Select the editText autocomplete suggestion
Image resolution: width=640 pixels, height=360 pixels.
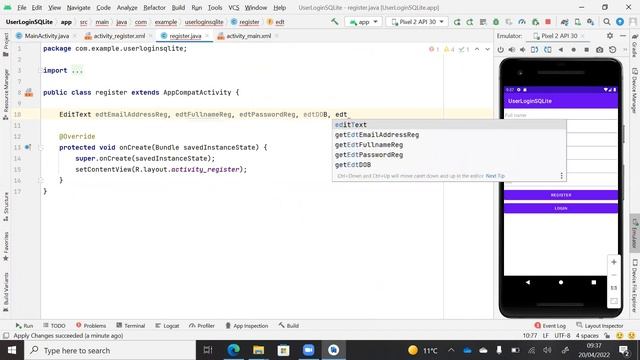point(449,125)
